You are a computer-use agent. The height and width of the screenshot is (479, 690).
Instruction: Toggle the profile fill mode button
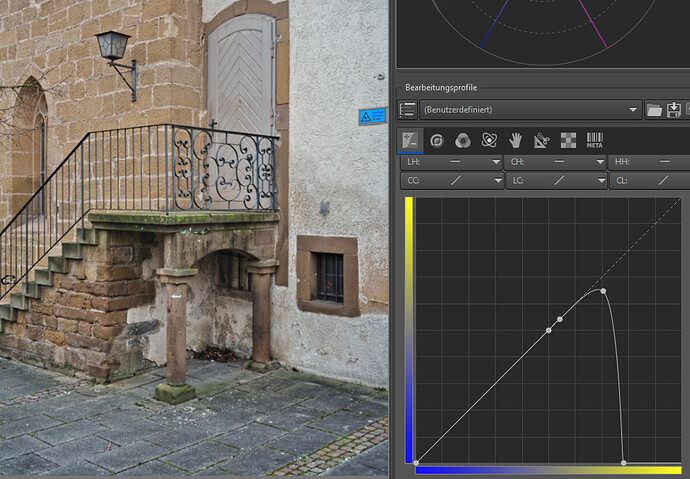click(407, 110)
